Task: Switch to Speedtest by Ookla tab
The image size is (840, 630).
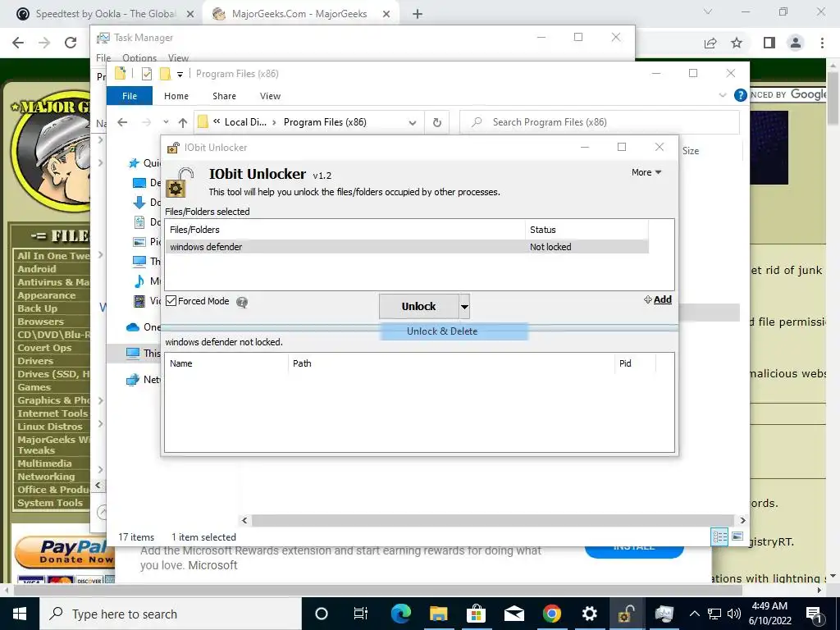Action: pyautogui.click(x=105, y=14)
